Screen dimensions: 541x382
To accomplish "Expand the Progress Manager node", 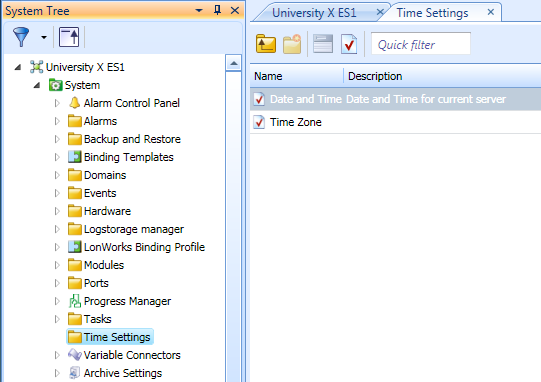I will click(57, 301).
